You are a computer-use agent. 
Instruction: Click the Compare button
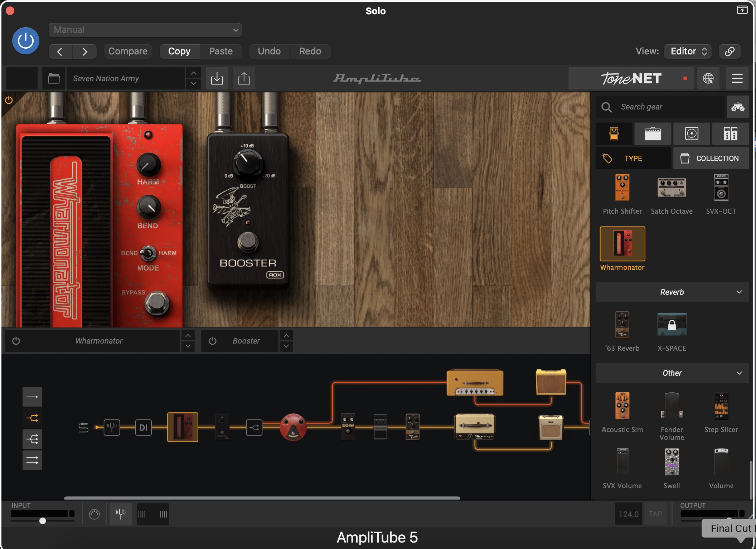pyautogui.click(x=128, y=51)
